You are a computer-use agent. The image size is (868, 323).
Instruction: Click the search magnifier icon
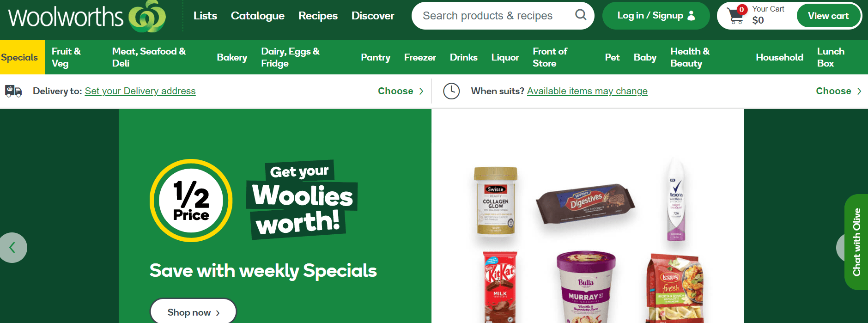581,15
